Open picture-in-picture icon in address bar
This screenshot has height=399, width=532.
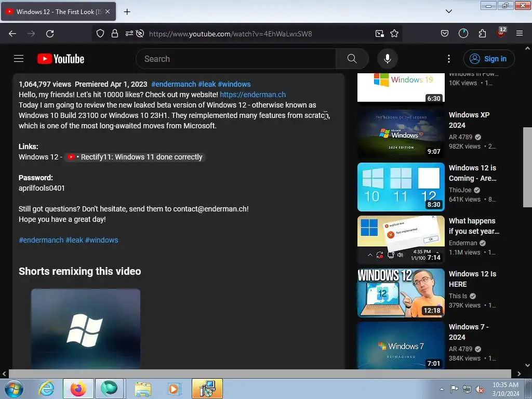click(x=380, y=34)
